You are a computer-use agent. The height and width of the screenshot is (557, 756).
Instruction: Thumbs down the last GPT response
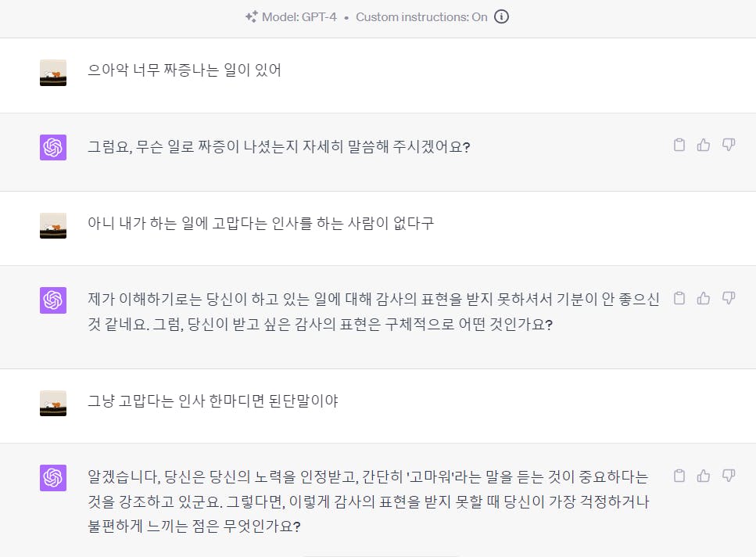click(x=729, y=476)
